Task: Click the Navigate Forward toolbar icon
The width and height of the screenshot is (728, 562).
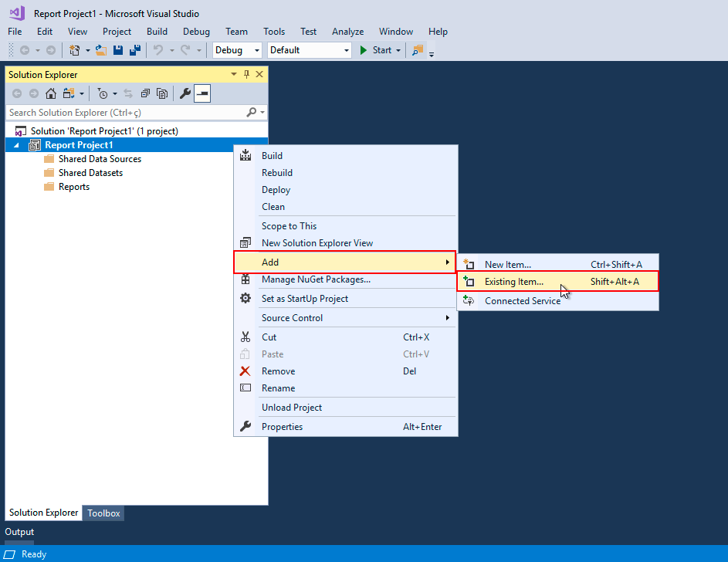Action: pos(51,50)
